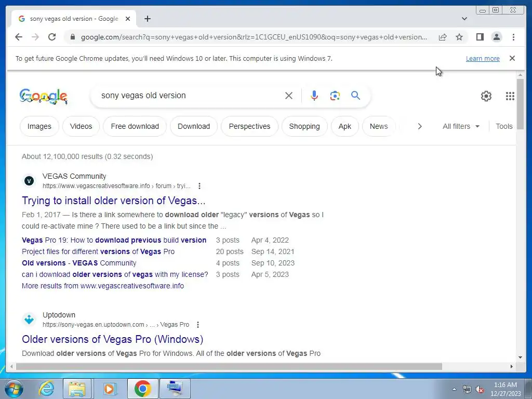
Task: Reload the Google search page
Action: [x=52, y=37]
